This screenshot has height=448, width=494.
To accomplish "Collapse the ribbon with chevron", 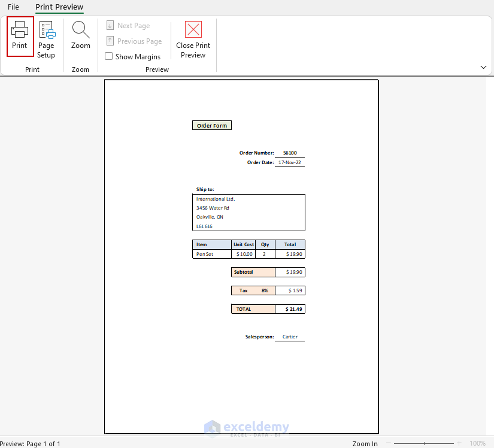I will click(483, 67).
